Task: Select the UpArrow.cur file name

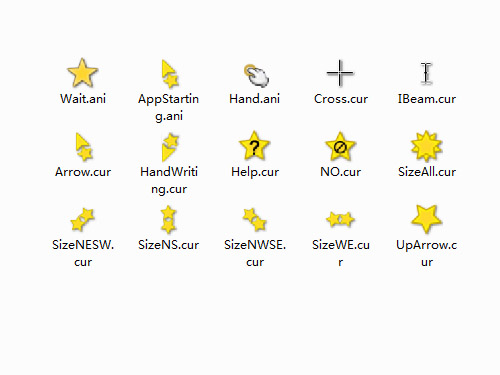Action: pyautogui.click(x=427, y=253)
